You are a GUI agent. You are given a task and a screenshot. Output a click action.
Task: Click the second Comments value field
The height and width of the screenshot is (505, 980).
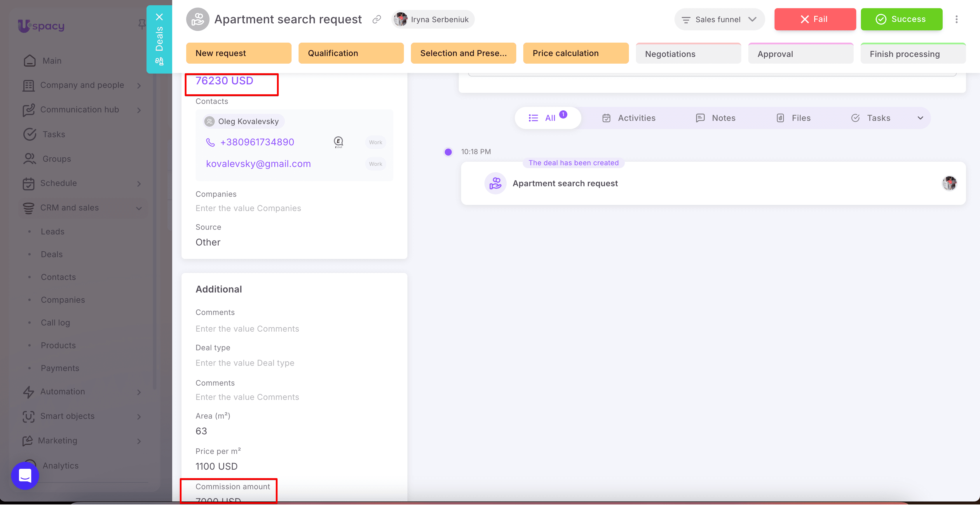pyautogui.click(x=247, y=397)
